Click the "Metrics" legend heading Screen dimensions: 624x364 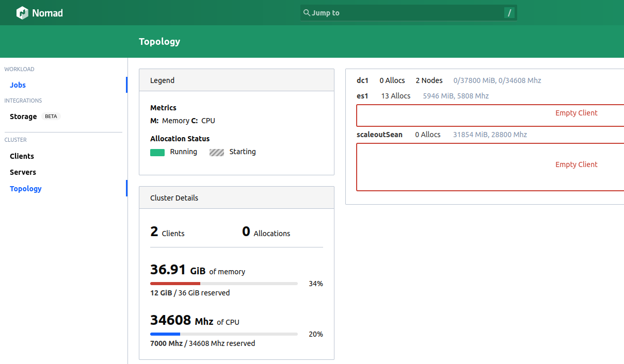click(x=163, y=108)
